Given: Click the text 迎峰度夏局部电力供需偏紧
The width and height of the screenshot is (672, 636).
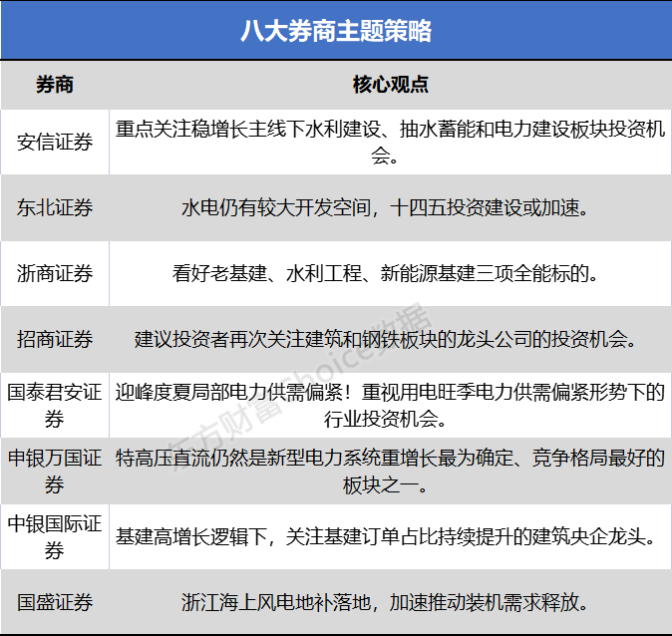Looking at the screenshot, I should (x=229, y=392).
